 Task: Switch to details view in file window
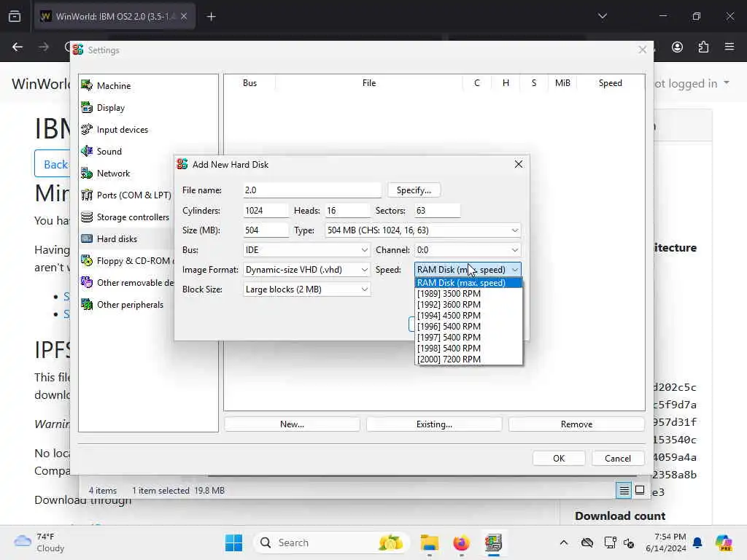(x=624, y=491)
